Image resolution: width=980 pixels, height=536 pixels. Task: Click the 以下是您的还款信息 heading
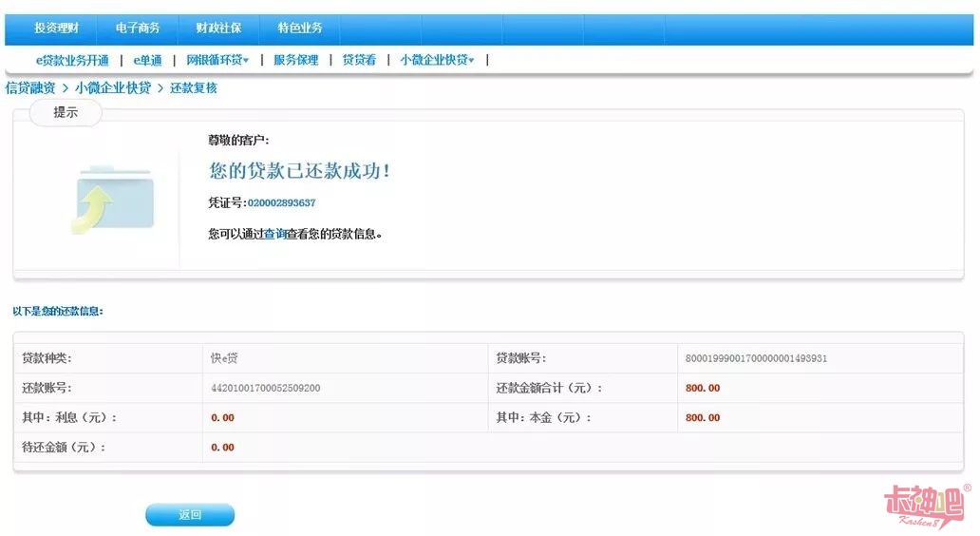pyautogui.click(x=58, y=311)
